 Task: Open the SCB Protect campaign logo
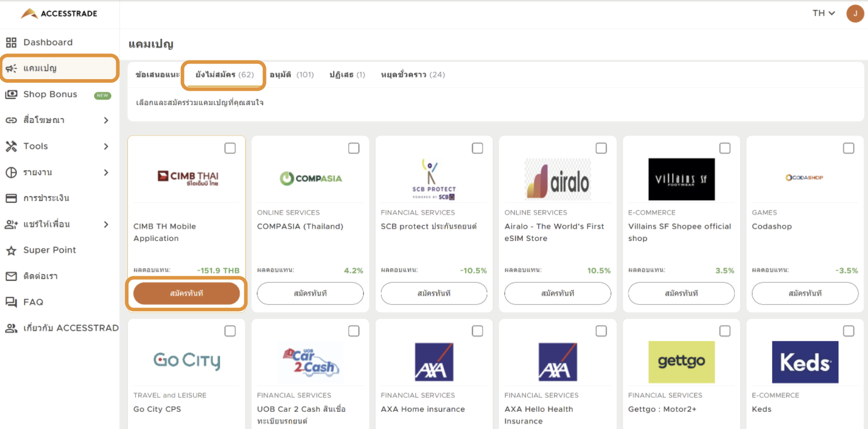434,179
